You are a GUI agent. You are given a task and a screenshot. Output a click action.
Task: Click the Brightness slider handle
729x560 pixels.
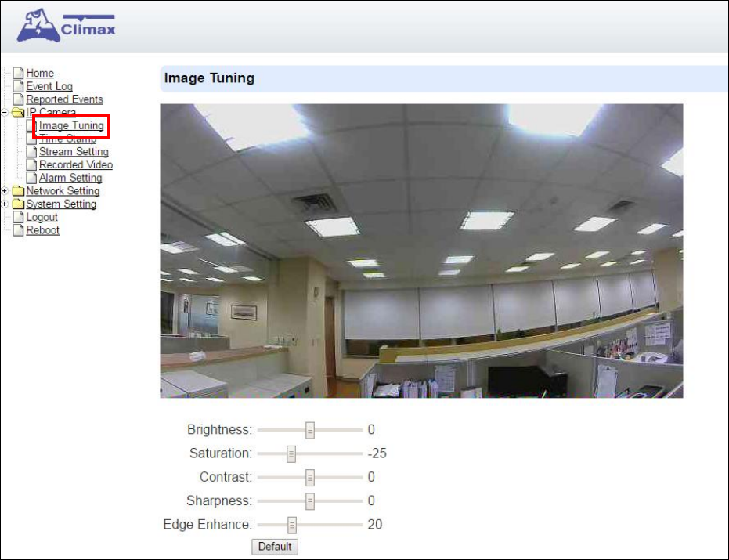[310, 430]
